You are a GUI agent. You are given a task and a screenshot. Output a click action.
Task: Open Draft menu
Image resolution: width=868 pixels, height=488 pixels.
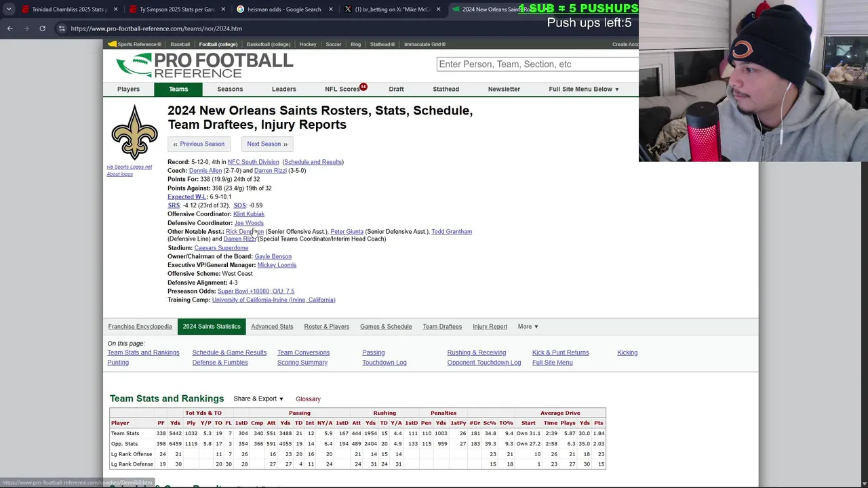(x=396, y=89)
